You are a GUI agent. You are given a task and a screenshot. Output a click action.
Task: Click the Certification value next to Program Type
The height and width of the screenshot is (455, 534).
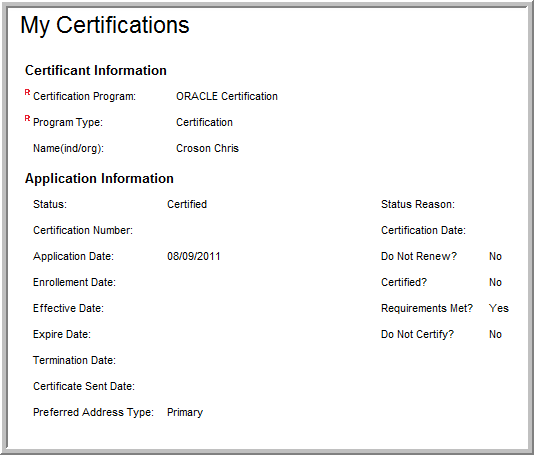coord(204,122)
